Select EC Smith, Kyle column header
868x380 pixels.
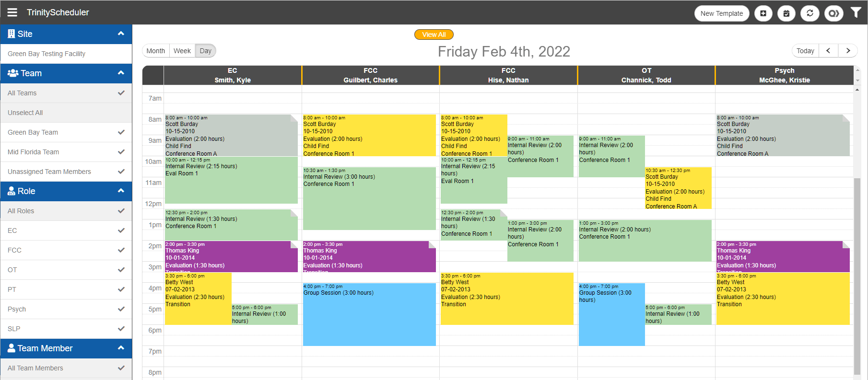[233, 75]
